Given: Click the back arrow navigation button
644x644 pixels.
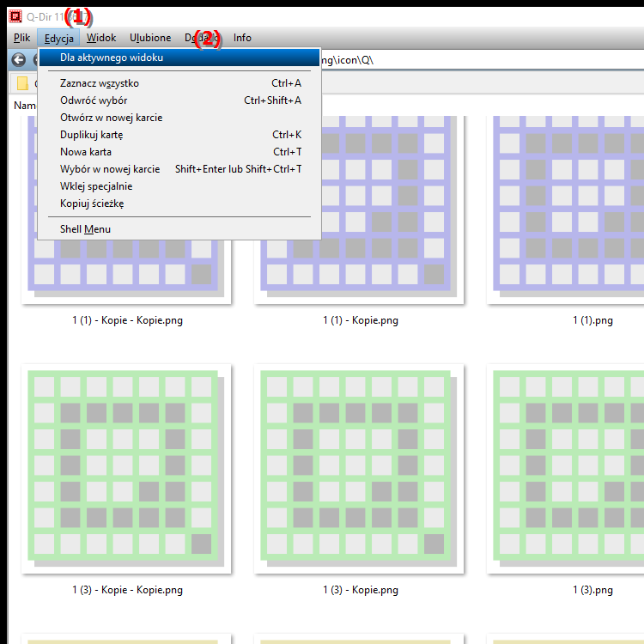Looking at the screenshot, I should (x=19, y=60).
